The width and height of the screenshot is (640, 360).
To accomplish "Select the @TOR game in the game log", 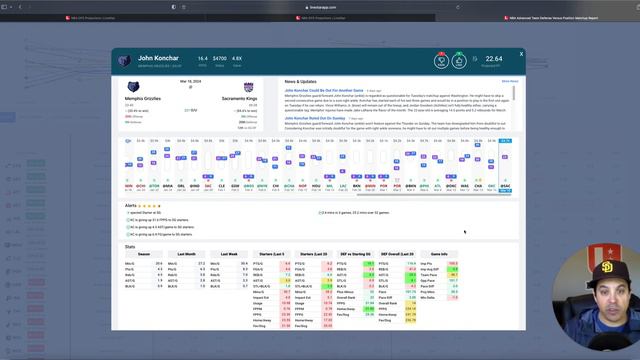I will (x=154, y=186).
